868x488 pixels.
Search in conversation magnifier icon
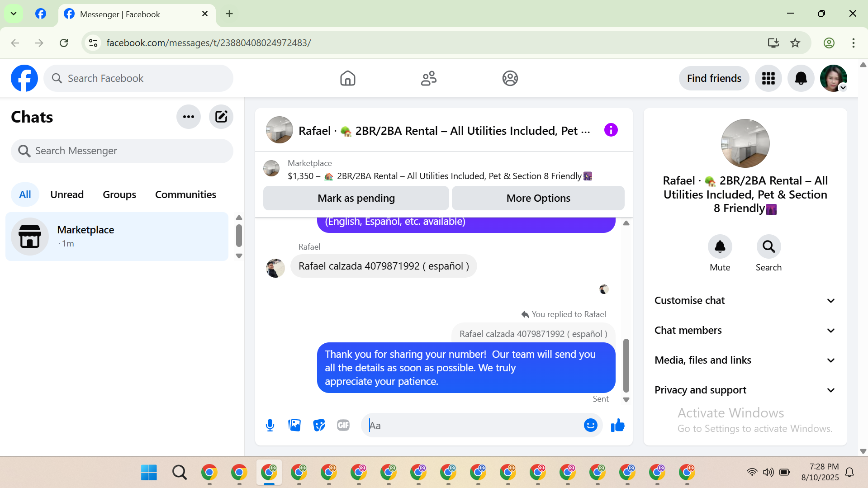768,246
